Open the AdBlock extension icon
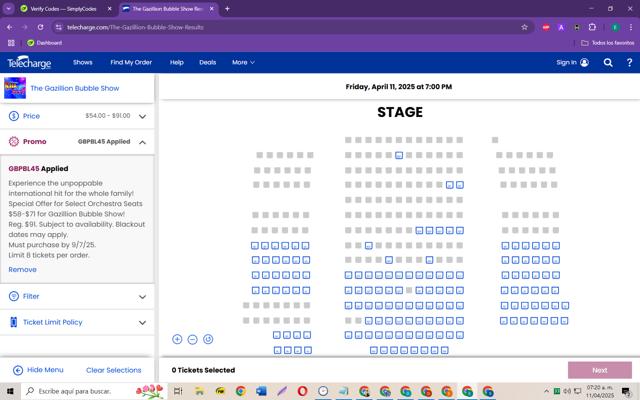640x400 pixels. click(546, 27)
